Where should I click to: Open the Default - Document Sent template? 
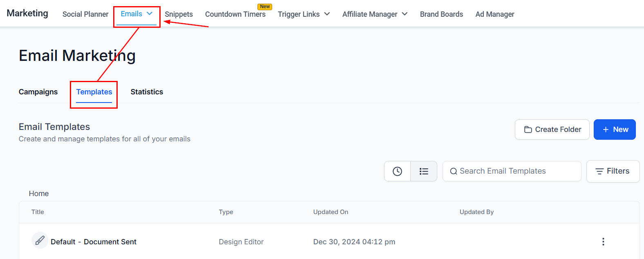(94, 242)
